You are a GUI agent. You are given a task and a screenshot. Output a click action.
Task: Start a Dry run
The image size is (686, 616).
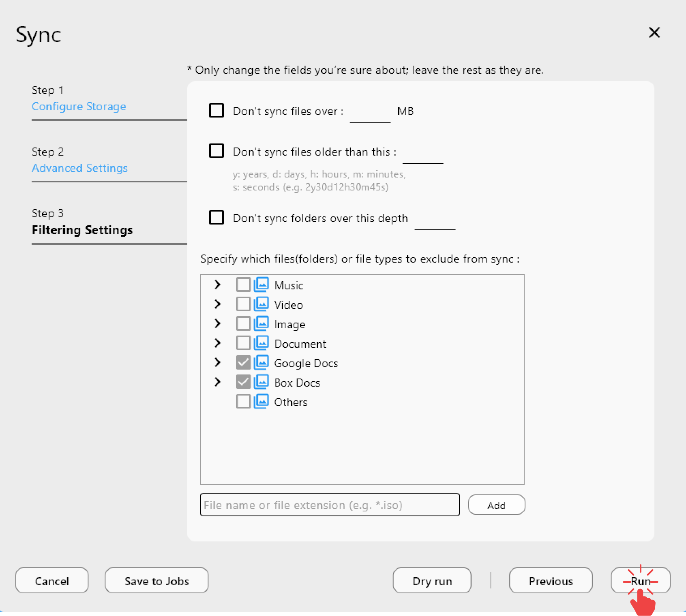[432, 581]
